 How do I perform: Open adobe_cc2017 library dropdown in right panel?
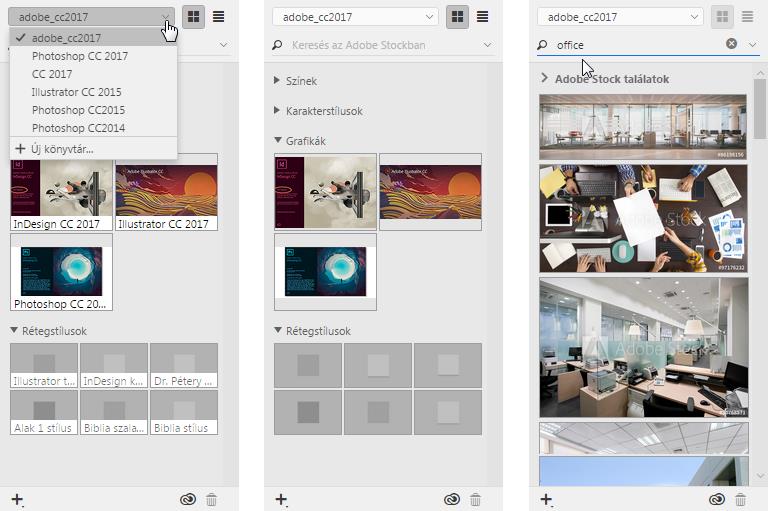[x=621, y=17]
